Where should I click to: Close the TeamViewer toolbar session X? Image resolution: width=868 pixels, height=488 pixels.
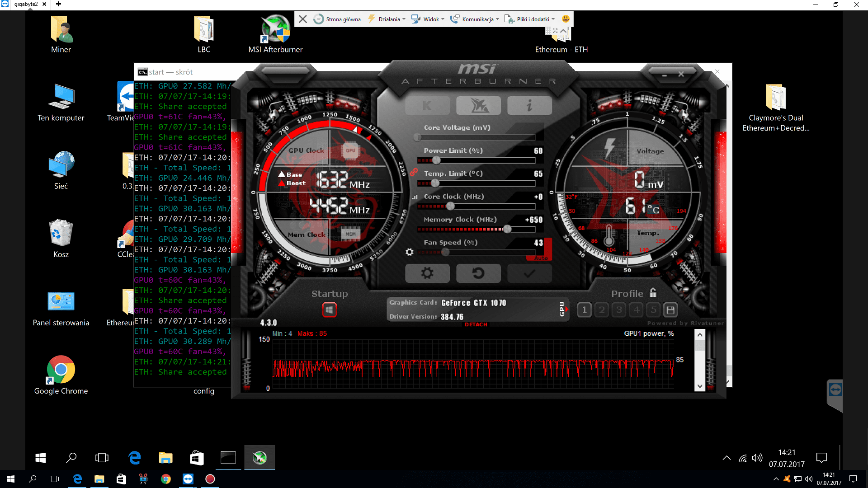pos(303,19)
